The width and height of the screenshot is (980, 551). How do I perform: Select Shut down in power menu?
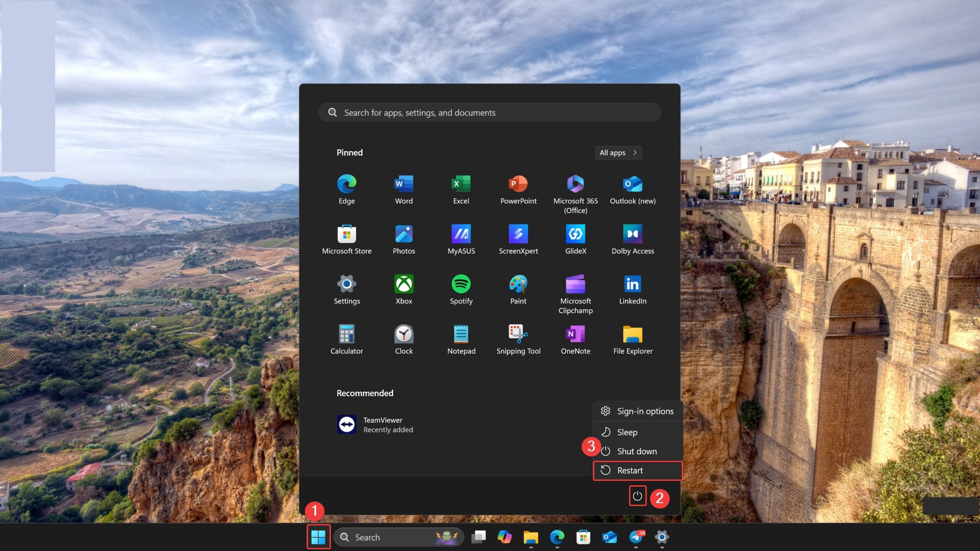click(638, 452)
